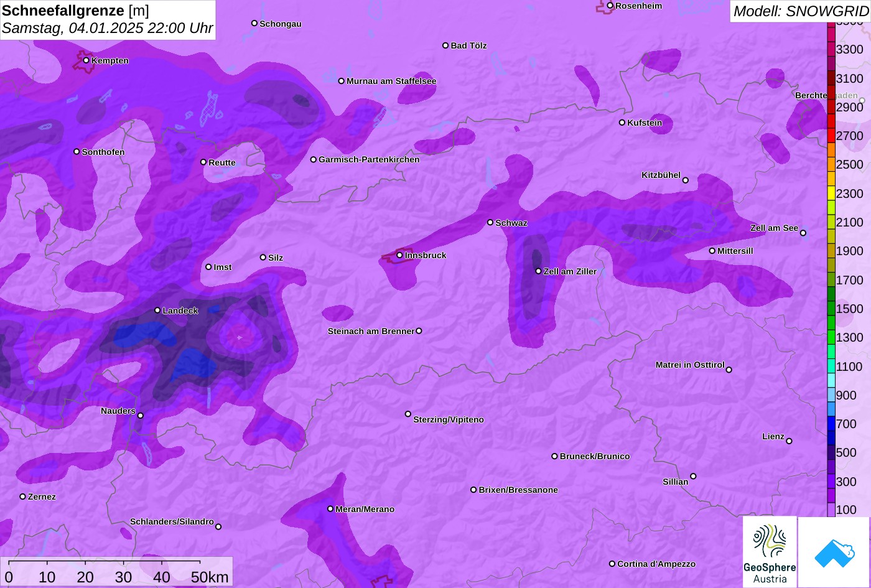This screenshot has height=588, width=871.
Task: Click the Schlanders/Silandro label
Action: [172, 521]
